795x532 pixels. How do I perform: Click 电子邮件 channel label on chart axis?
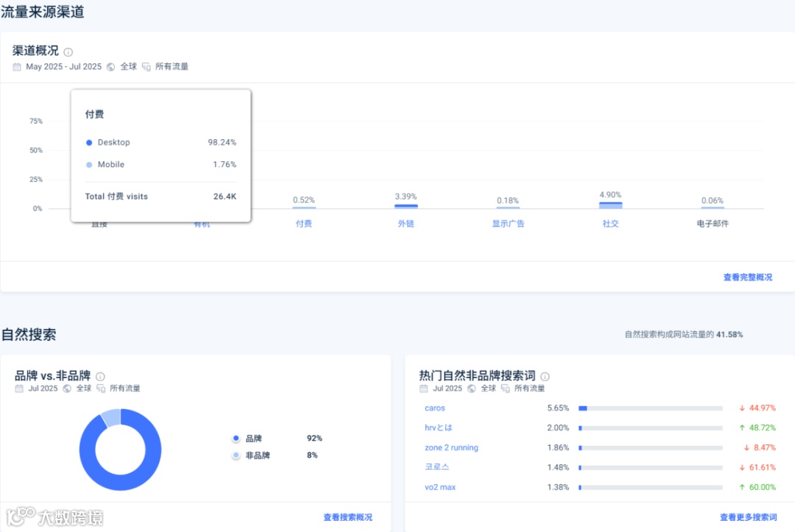[713, 224]
